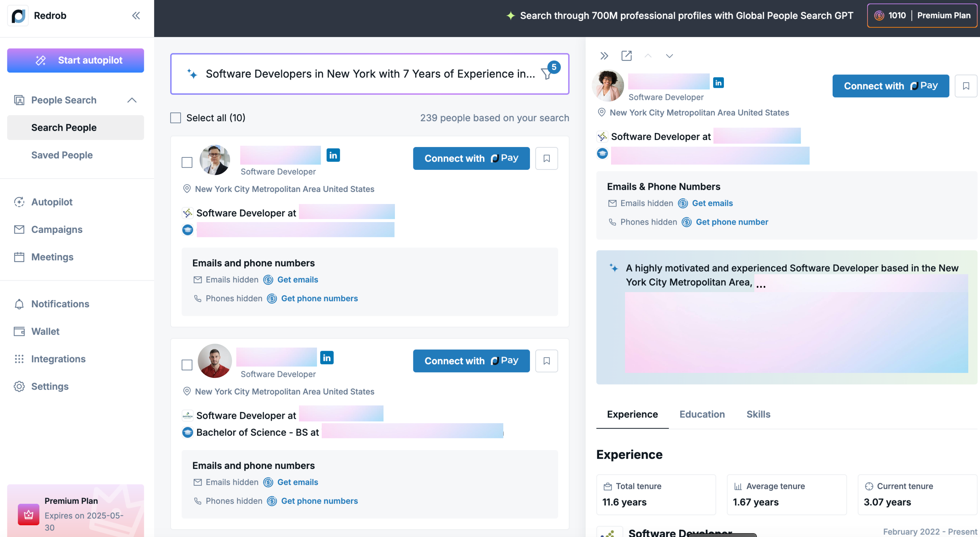Tick the first candidate's checkbox
Image resolution: width=980 pixels, height=537 pixels.
pyautogui.click(x=187, y=163)
